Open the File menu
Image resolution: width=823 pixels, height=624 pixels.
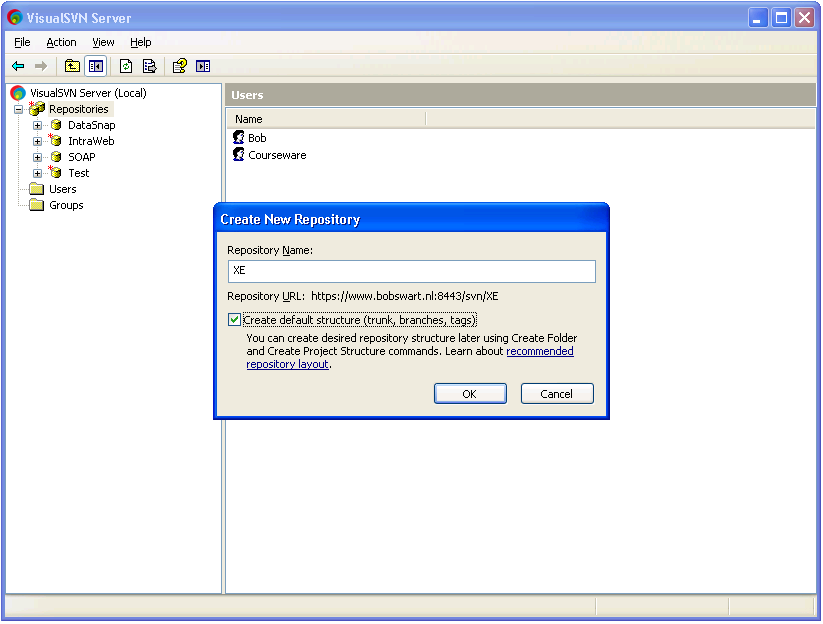pyautogui.click(x=22, y=42)
